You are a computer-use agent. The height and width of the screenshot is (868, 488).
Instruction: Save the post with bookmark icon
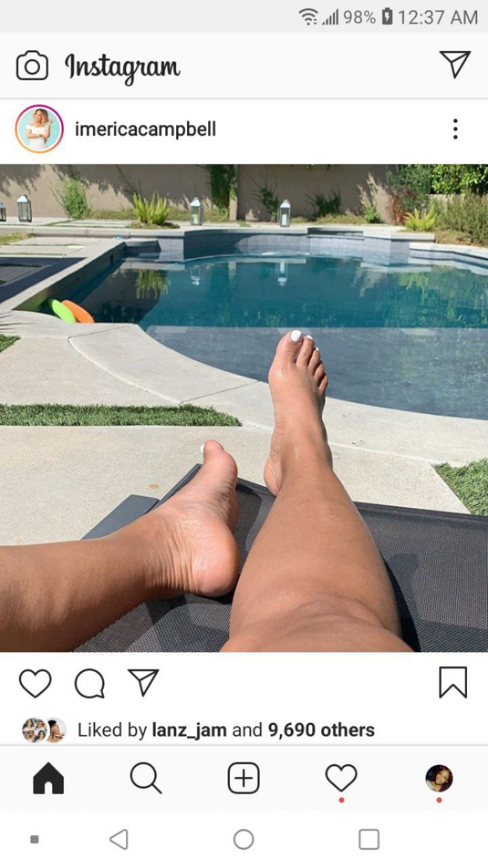[453, 682]
